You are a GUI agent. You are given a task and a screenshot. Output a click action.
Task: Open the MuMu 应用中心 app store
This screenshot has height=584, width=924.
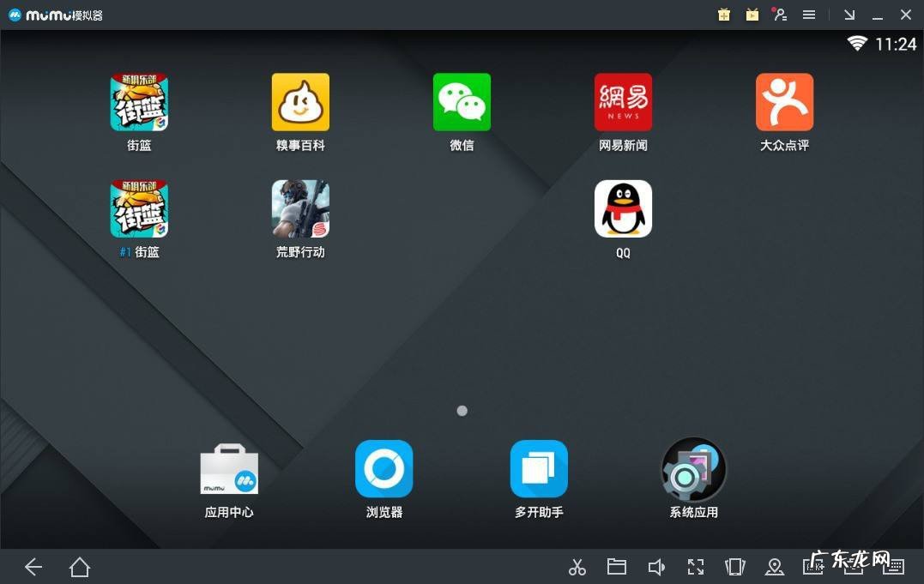click(x=229, y=469)
